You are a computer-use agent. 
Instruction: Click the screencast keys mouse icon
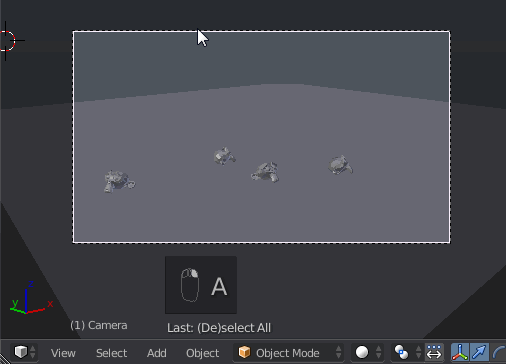pos(190,285)
